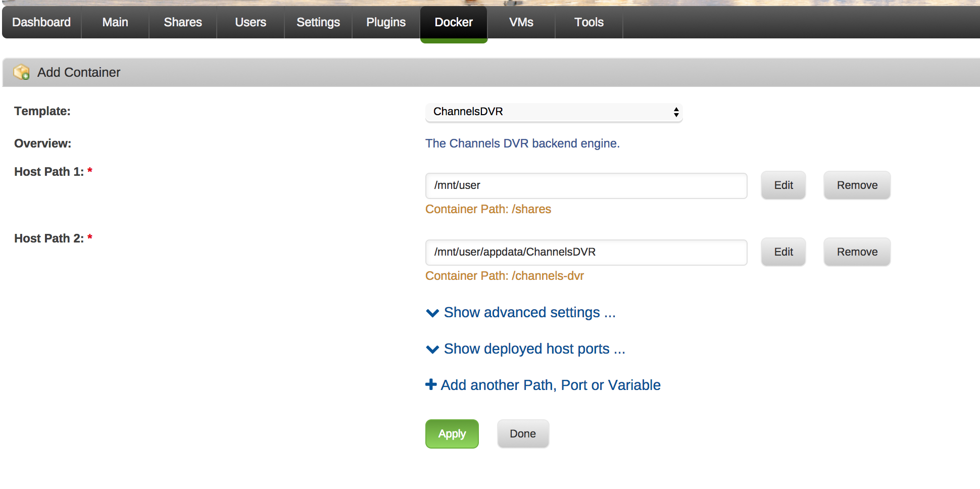Image resolution: width=980 pixels, height=489 pixels.
Task: Remove Host Path 2 entry
Action: 857,252
